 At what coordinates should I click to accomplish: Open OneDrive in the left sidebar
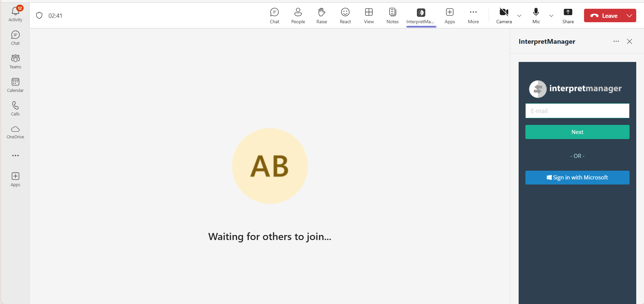coord(15,132)
